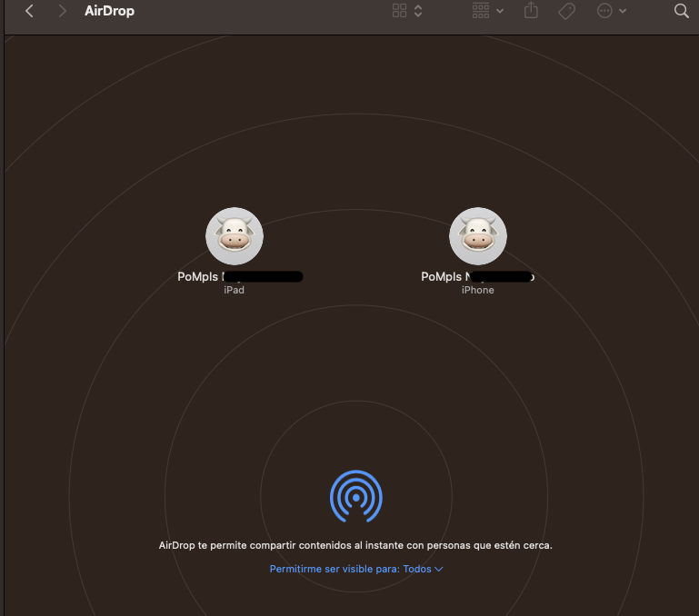
Task: Open the group-by options icon
Action: click(x=481, y=11)
